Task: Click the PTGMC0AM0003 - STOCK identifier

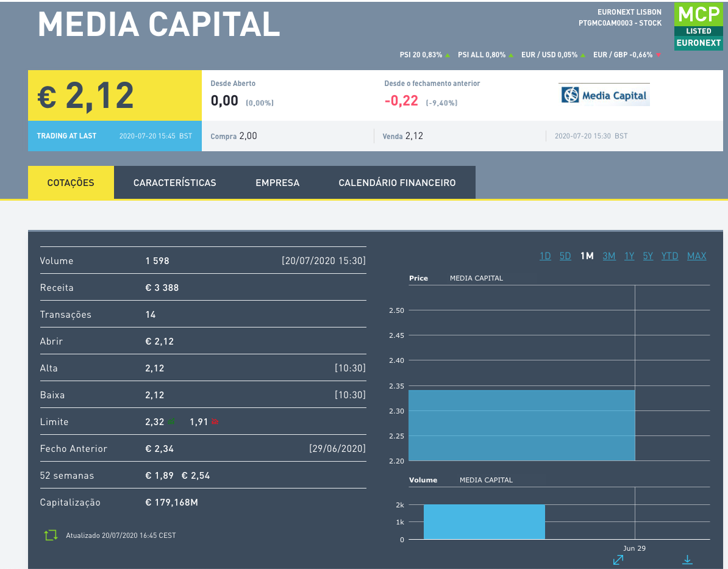Action: tap(620, 23)
